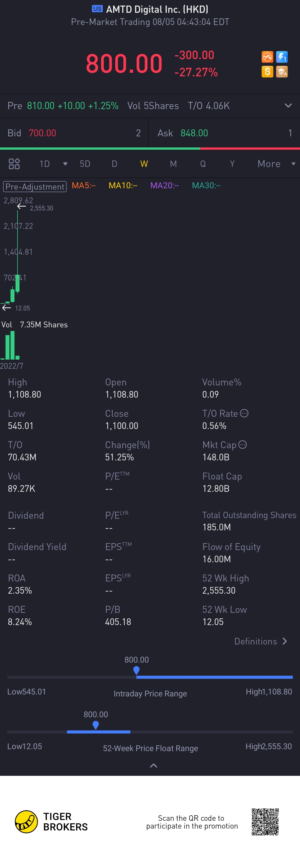The height and width of the screenshot is (868, 300).
Task: Switch chart to the M monthly tab
Action: point(173,164)
